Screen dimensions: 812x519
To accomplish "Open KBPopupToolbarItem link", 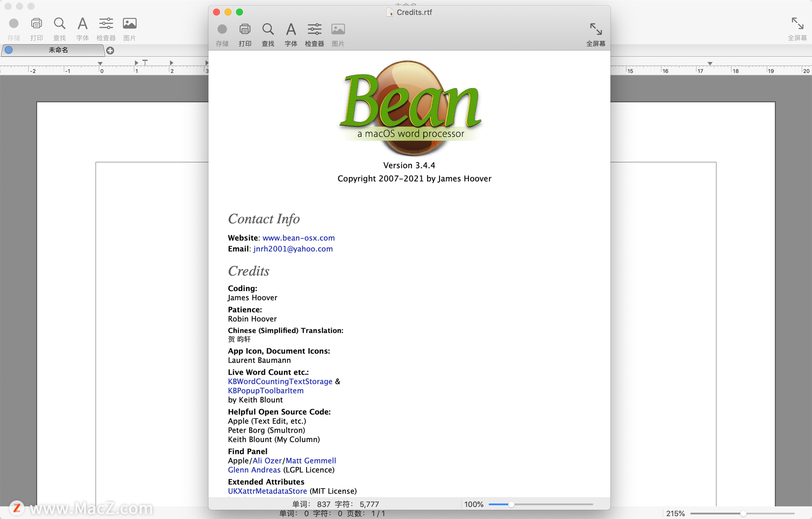I will 266,391.
